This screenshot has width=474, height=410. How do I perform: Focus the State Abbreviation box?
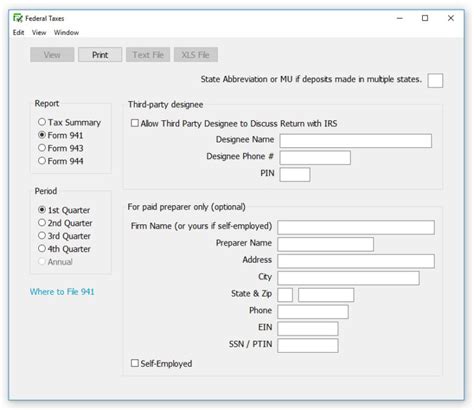435,80
